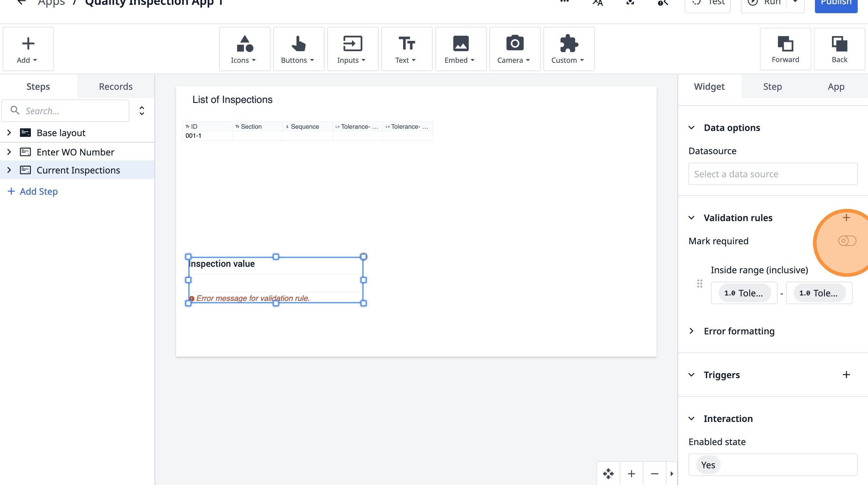
Task: Open the Buttons widget menu
Action: (x=298, y=49)
